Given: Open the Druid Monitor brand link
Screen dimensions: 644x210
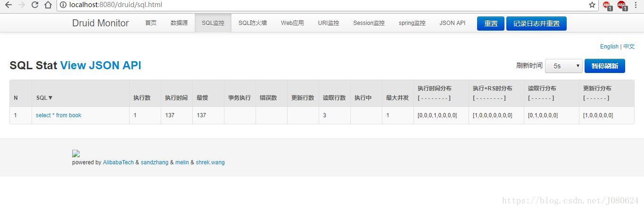Looking at the screenshot, I should tap(100, 23).
